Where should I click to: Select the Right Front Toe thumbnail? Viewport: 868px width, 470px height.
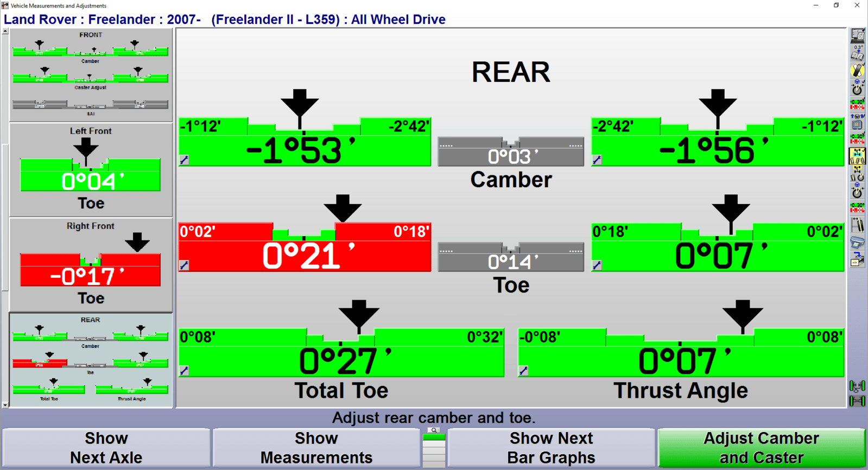[x=91, y=265]
